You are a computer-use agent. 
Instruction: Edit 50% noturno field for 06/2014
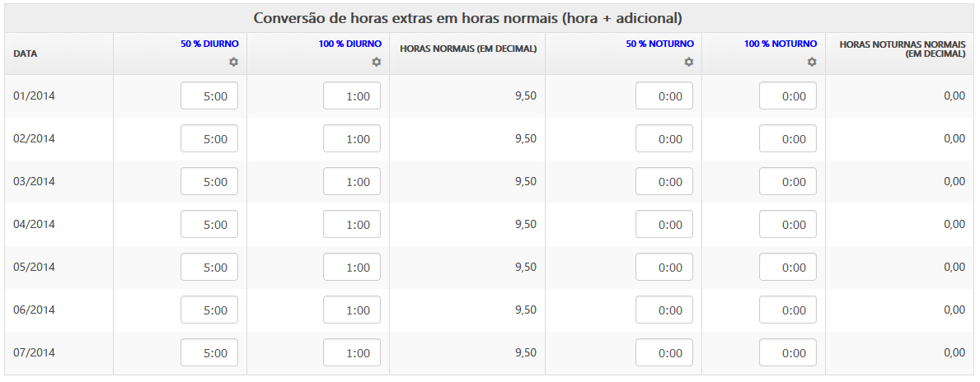tap(664, 310)
